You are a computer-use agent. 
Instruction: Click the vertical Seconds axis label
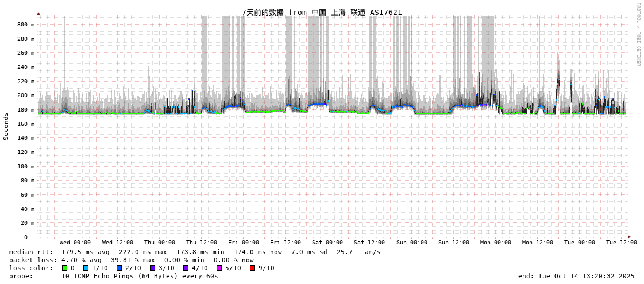coord(6,126)
